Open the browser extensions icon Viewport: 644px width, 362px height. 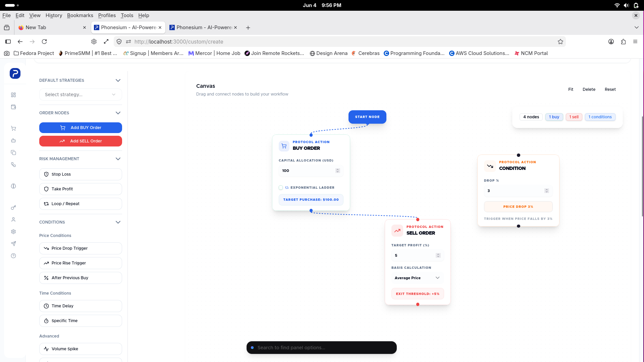623,42
